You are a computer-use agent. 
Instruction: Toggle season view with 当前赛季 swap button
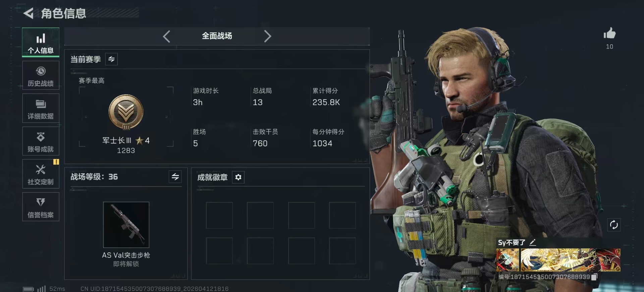111,59
